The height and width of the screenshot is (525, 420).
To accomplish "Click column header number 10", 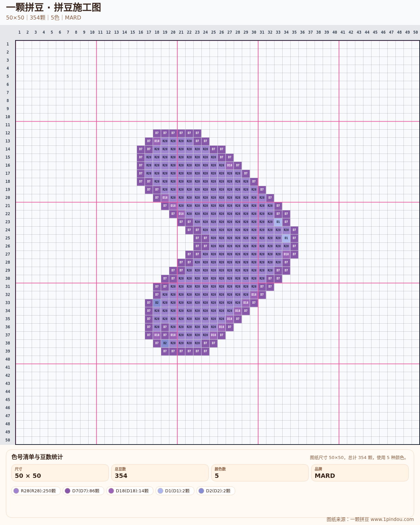I will [x=92, y=32].
